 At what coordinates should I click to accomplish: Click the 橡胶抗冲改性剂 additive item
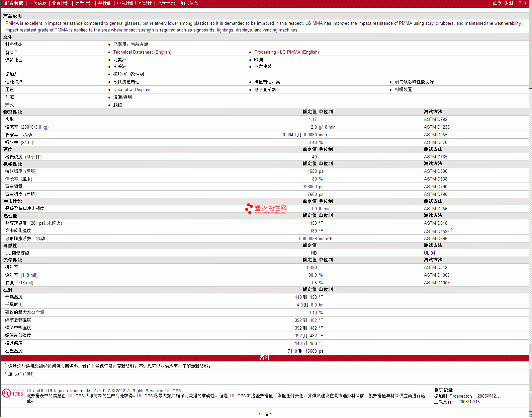click(128, 74)
